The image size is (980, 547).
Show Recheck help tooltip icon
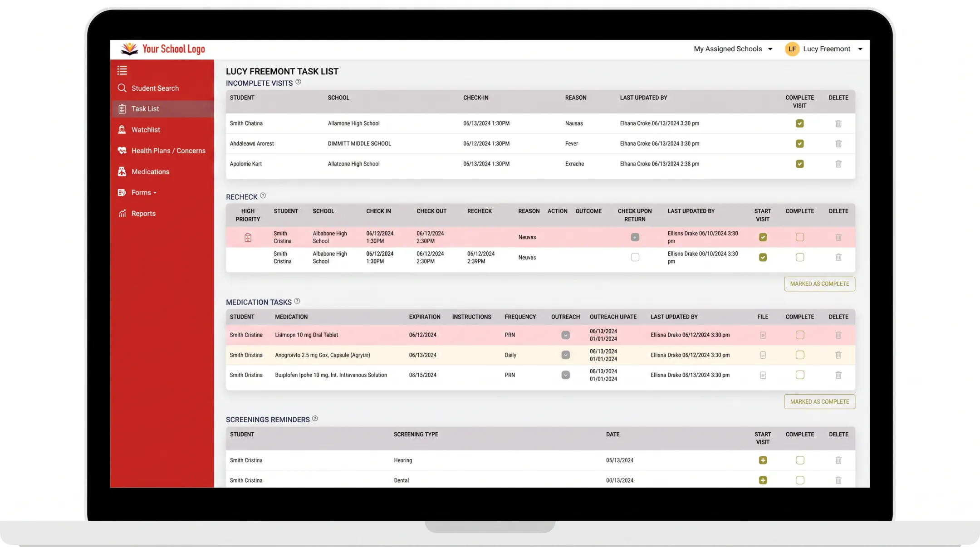[x=263, y=196]
